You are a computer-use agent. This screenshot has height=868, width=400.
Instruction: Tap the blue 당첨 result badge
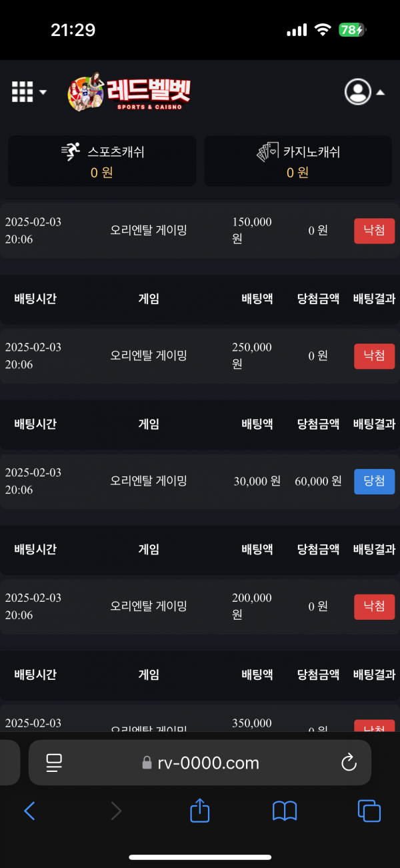tap(374, 482)
